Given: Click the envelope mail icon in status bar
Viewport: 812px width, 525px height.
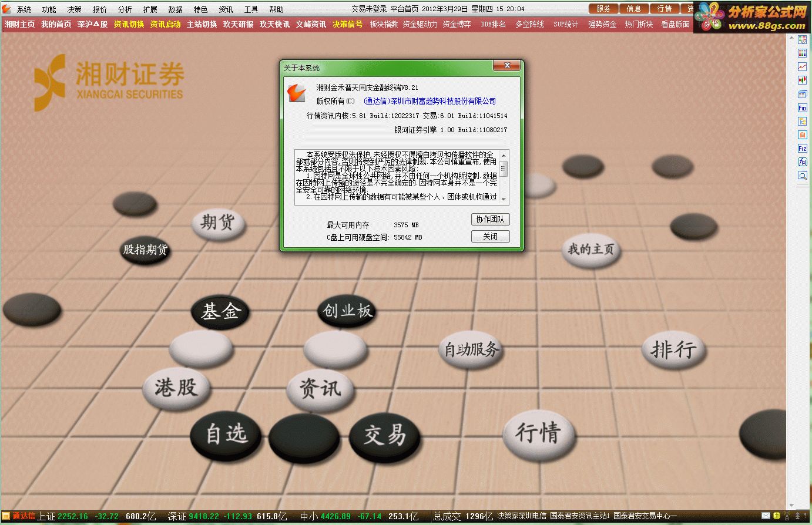Looking at the screenshot, I should pos(766,516).
